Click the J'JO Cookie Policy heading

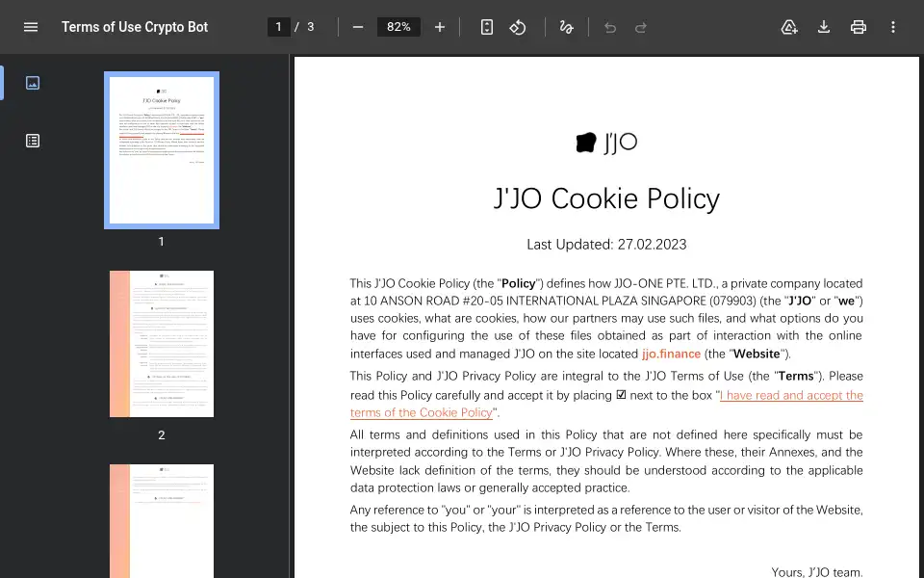pos(606,198)
